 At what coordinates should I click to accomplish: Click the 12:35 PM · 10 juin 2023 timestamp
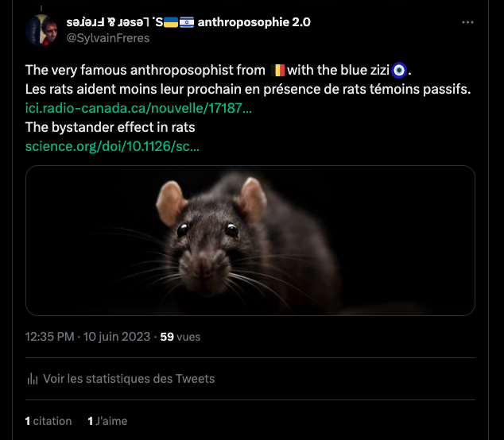click(87, 337)
